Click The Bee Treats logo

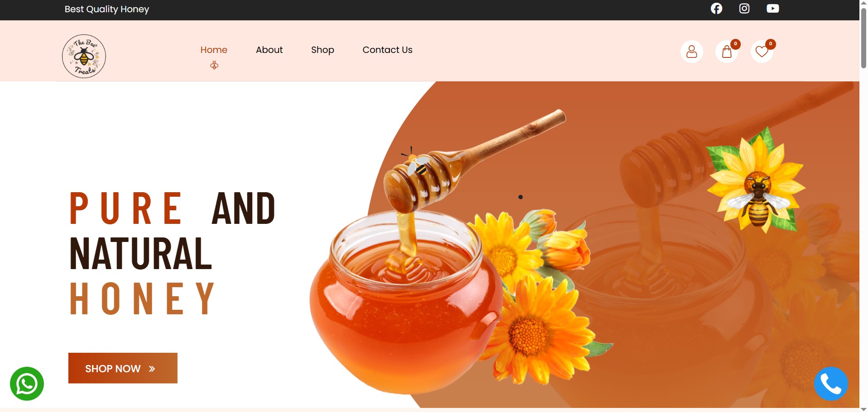(84, 56)
